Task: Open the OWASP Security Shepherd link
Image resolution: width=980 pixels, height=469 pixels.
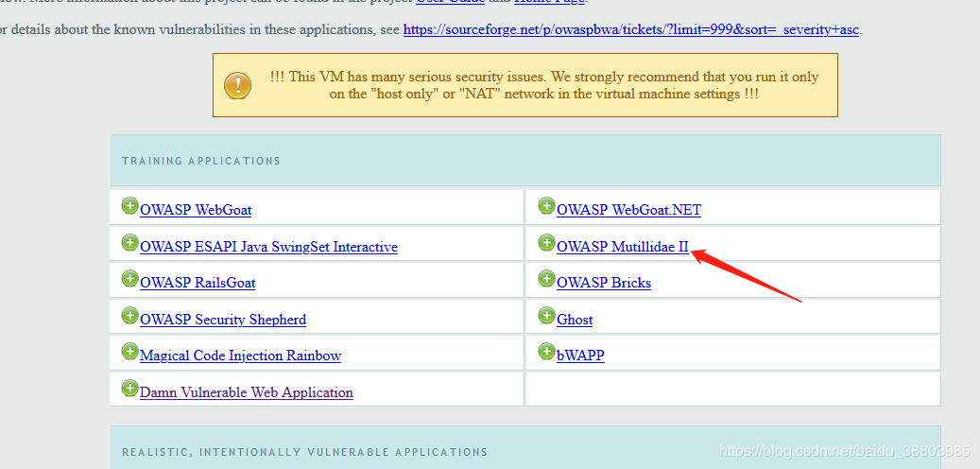Action: click(x=223, y=321)
